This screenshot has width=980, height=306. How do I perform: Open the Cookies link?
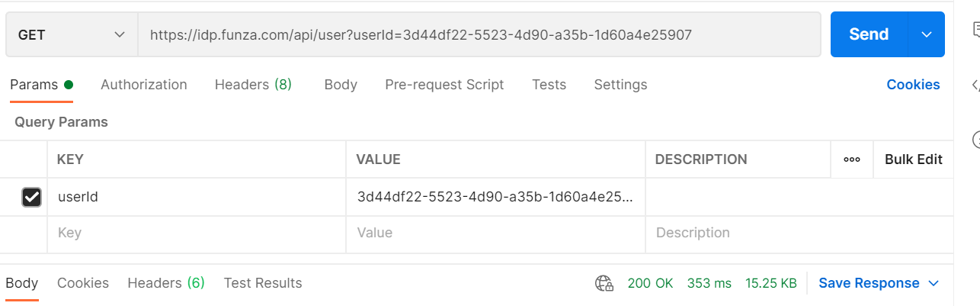tap(913, 85)
